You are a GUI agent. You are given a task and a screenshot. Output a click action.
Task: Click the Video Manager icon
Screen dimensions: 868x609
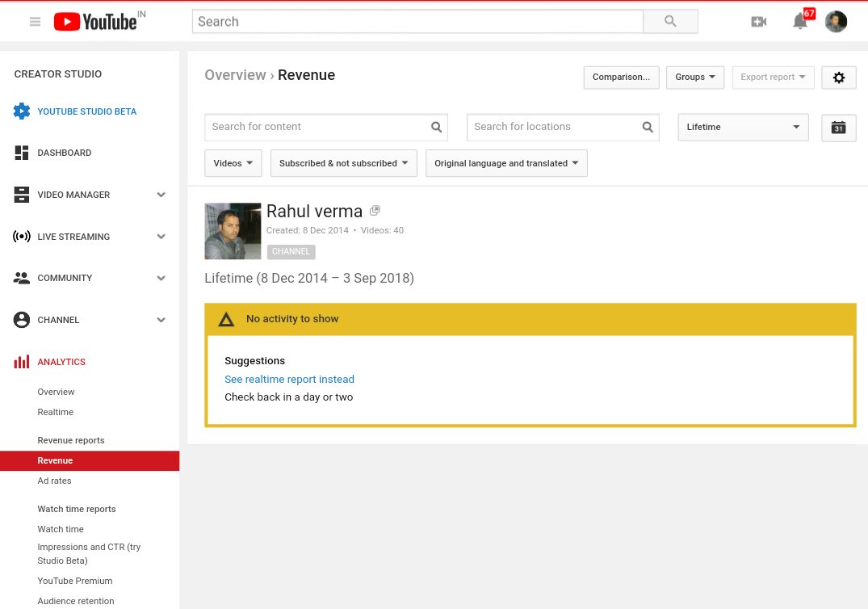click(x=22, y=195)
